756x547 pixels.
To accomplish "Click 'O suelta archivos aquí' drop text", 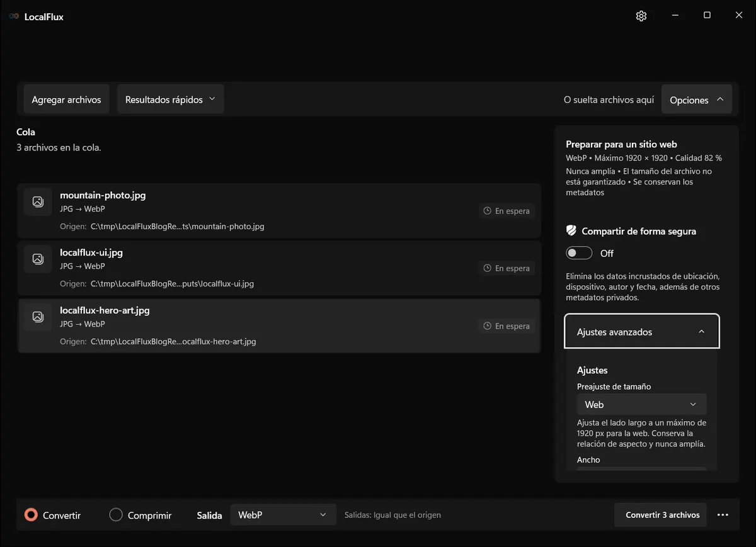I will [609, 99].
